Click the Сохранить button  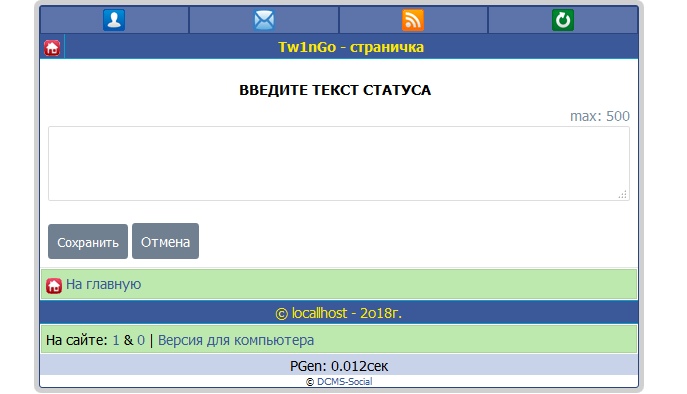click(88, 241)
